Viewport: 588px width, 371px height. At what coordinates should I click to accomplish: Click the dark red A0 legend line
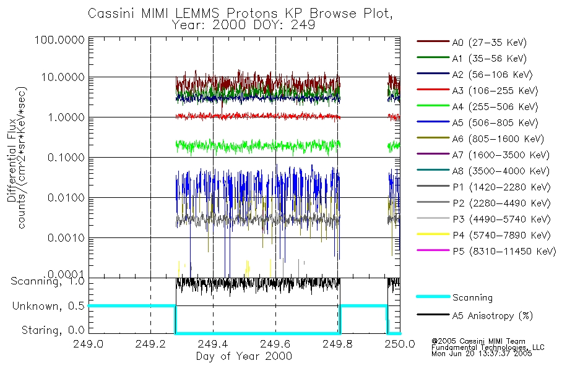(433, 41)
